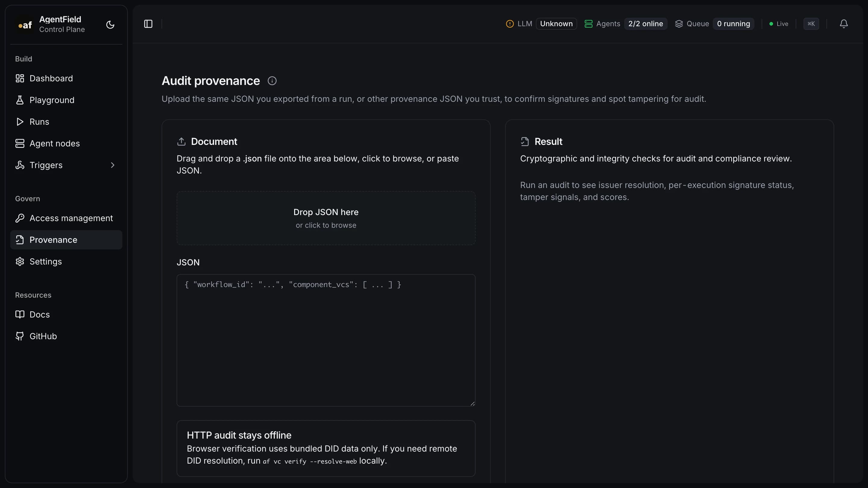Click into the JSON textarea
This screenshot has height=488, width=868.
point(326,340)
